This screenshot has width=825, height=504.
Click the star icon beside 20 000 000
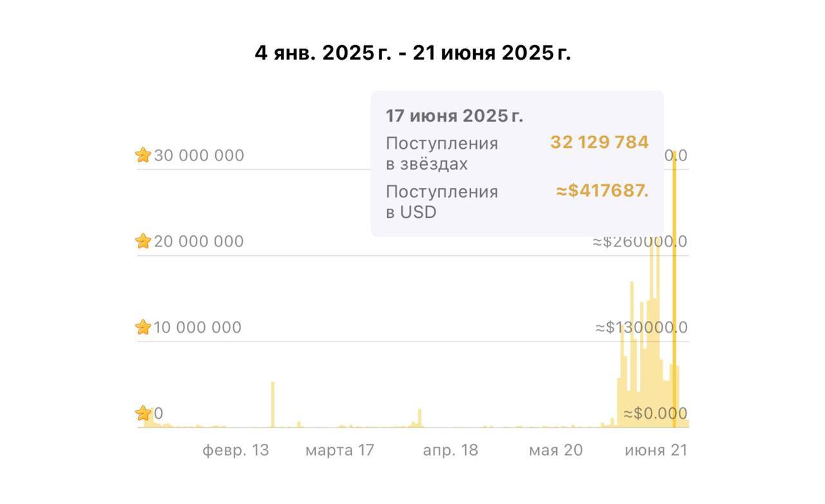click(142, 241)
